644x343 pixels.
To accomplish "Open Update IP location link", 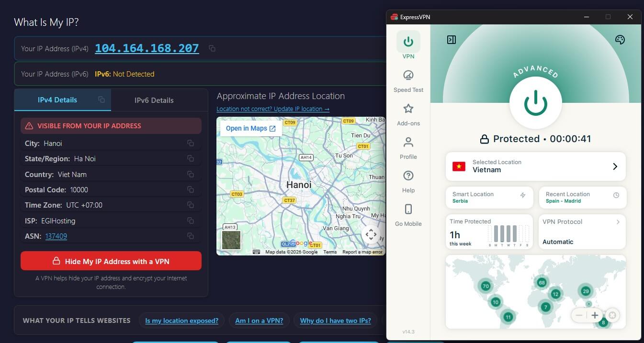I will 273,109.
